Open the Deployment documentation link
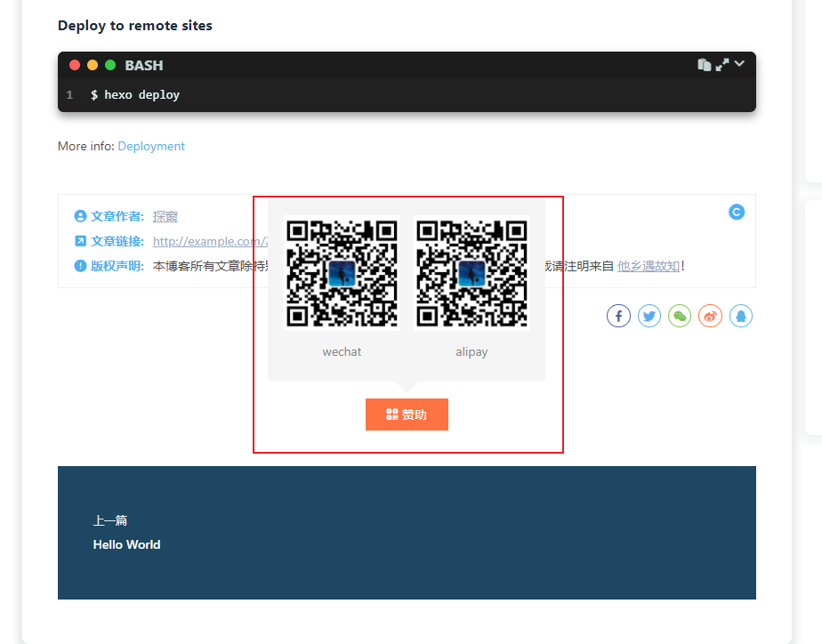 coord(151,146)
